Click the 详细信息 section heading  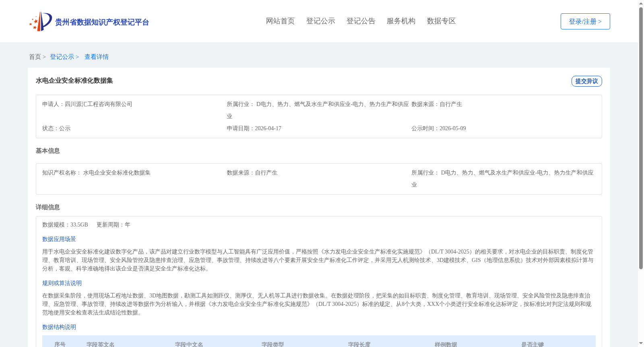coord(47,207)
